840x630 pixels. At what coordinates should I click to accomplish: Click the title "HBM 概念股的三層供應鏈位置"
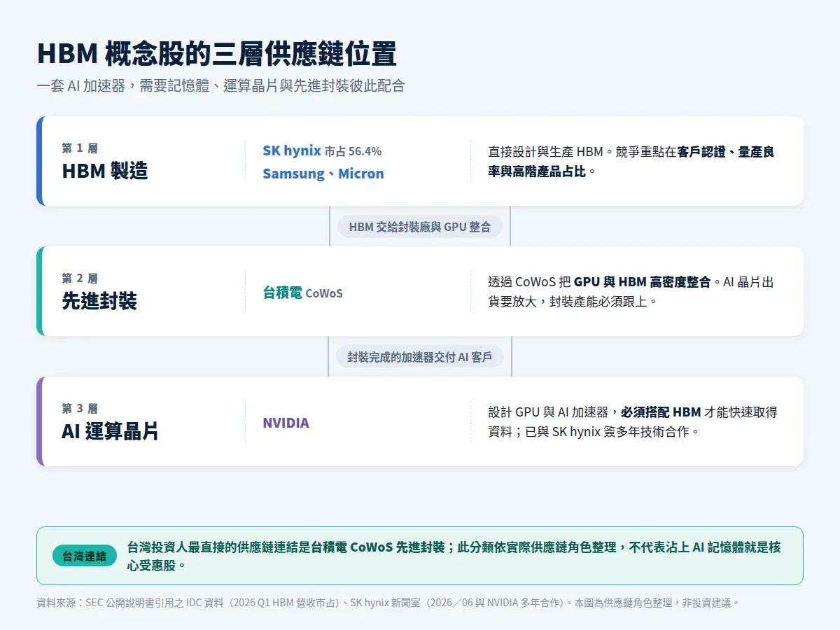pos(216,55)
